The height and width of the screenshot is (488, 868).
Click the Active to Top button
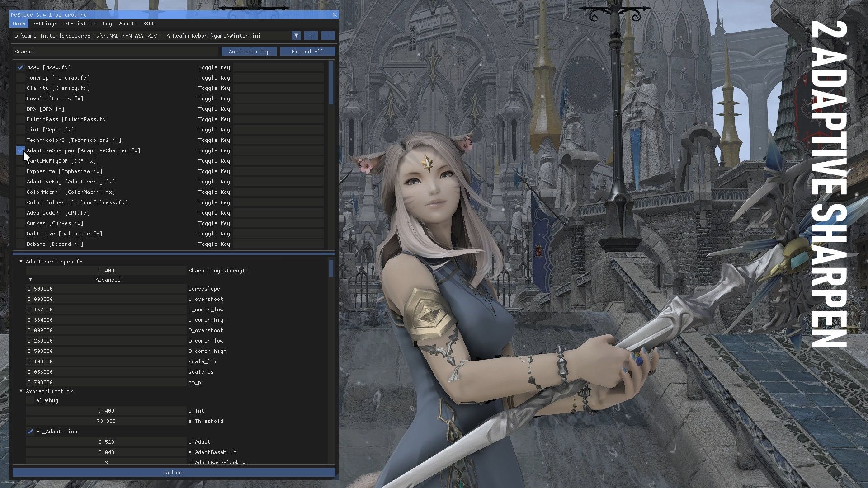click(249, 52)
